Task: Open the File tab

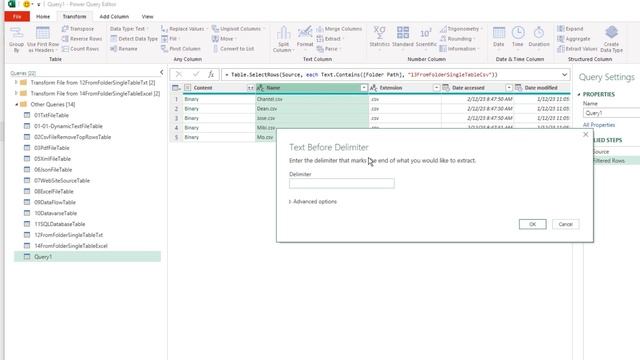Action: (17, 16)
